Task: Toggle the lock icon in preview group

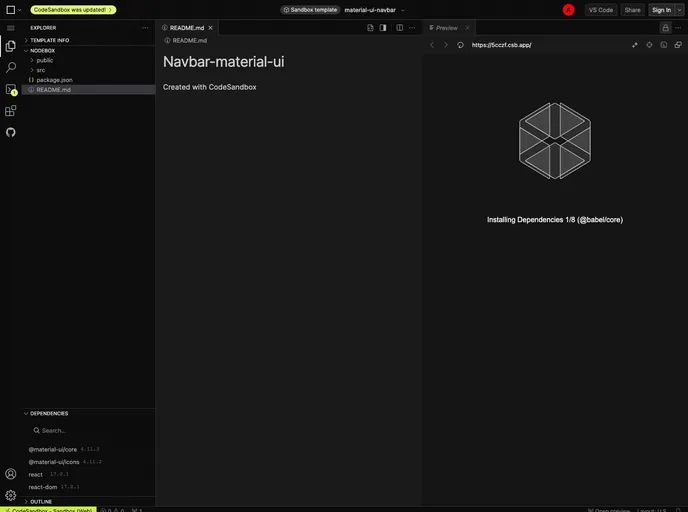Action: tap(666, 28)
